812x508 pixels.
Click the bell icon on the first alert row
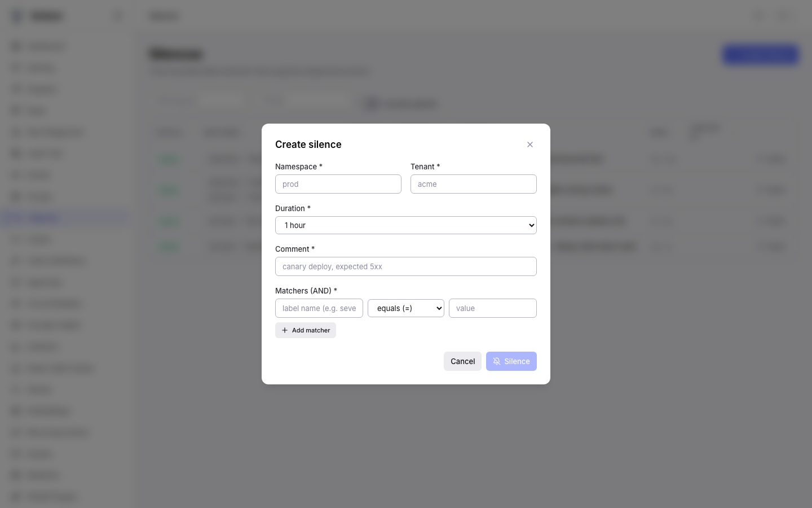pos(761,159)
